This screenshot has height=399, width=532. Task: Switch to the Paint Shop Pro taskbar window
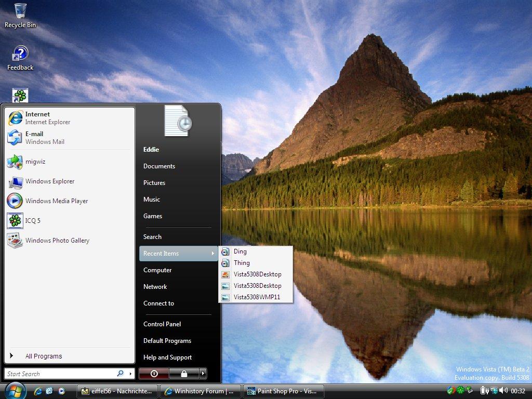click(283, 391)
